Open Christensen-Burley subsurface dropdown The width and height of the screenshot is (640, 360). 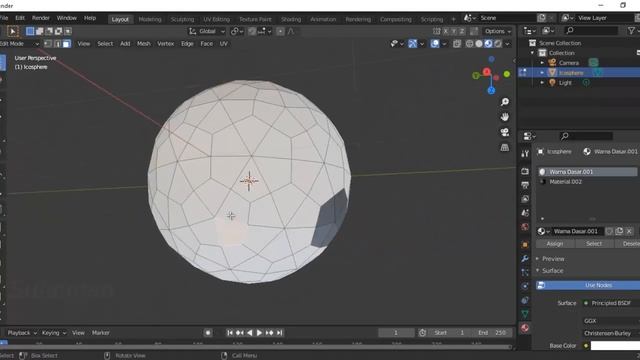point(611,333)
